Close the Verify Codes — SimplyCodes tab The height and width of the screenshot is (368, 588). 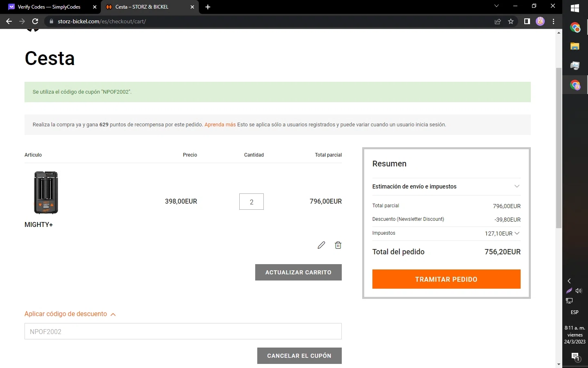[95, 7]
